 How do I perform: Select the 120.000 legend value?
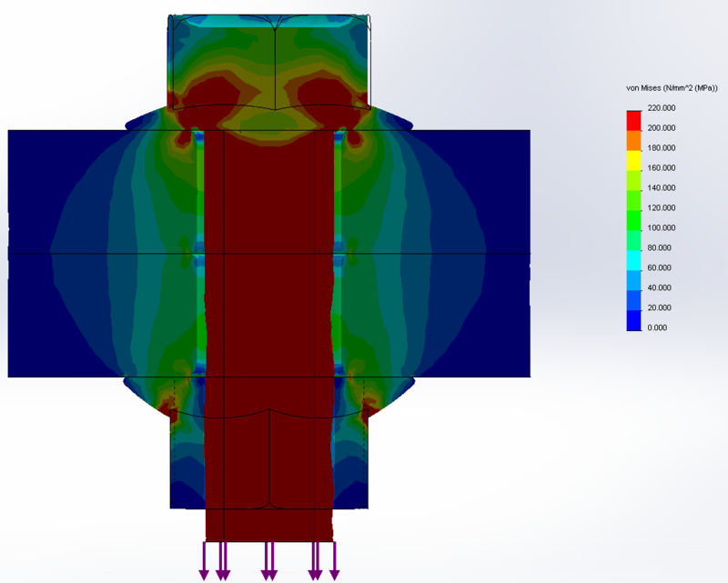pos(662,208)
